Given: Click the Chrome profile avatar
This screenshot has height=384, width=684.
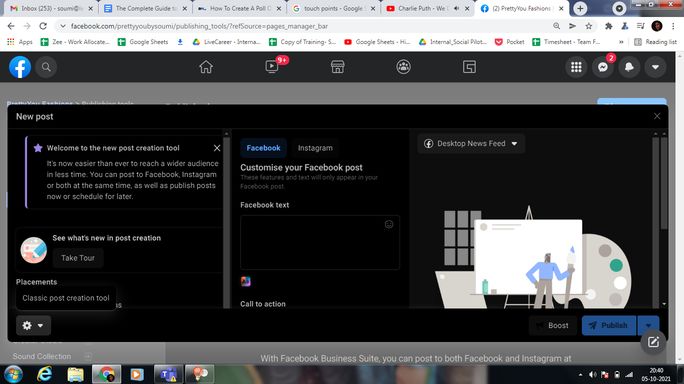Looking at the screenshot, I should (657, 26).
